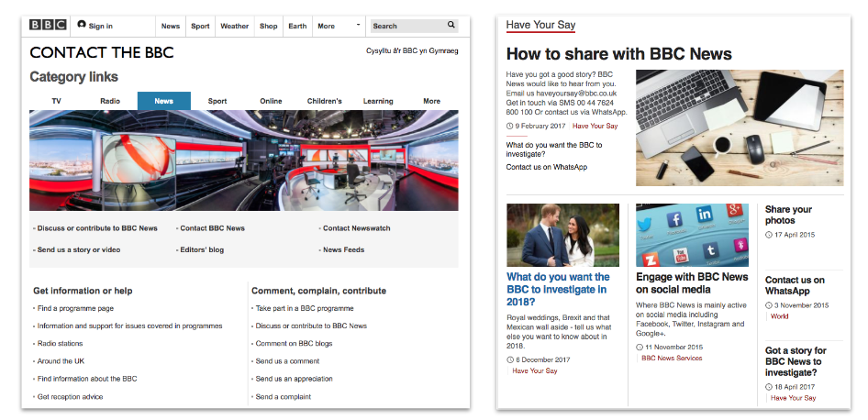868x420 pixels.
Task: Open Shop in the top navigation
Action: [269, 26]
